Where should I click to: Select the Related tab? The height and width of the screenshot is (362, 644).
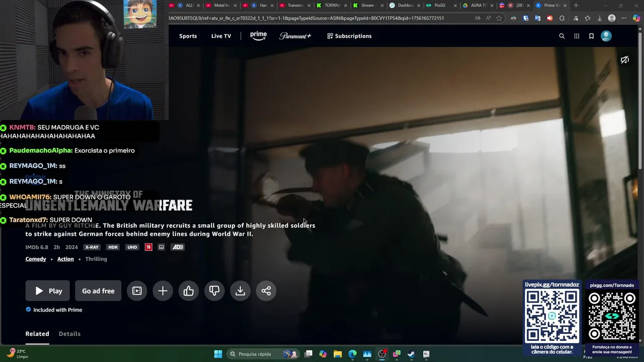(x=37, y=334)
